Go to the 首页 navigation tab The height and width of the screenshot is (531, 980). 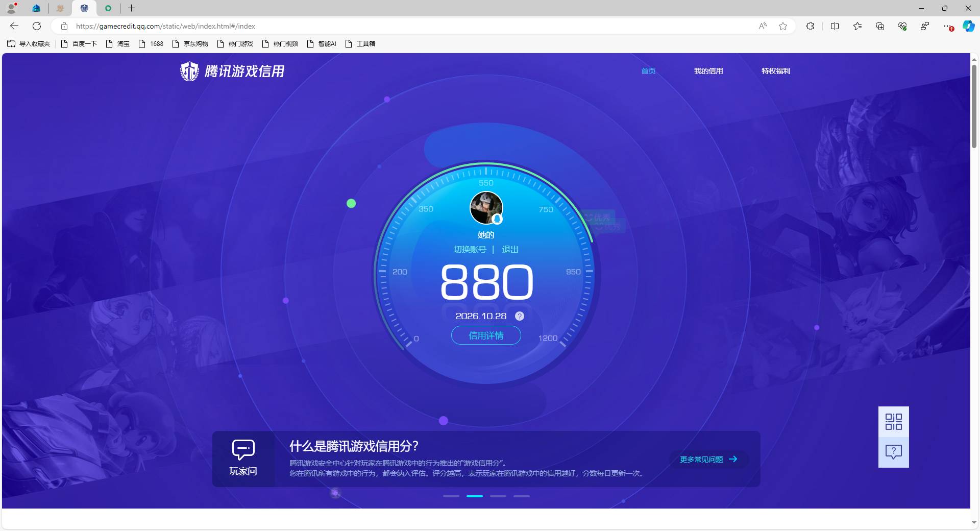point(648,71)
